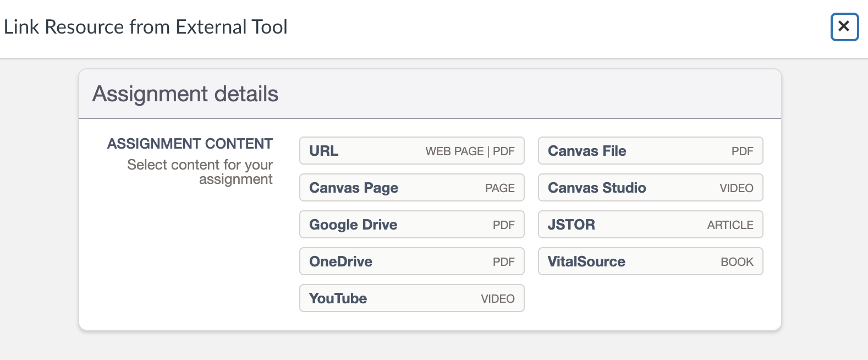Screen dimensions: 868x360
Task: Pick VitalSource book option
Action: point(650,261)
